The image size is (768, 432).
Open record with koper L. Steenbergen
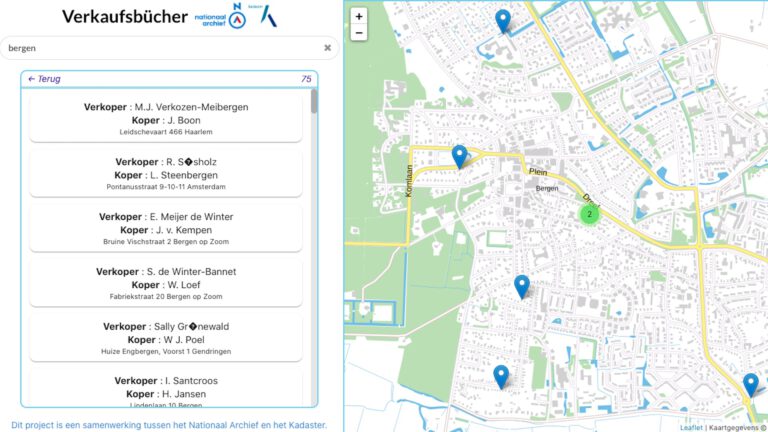pyautogui.click(x=166, y=174)
